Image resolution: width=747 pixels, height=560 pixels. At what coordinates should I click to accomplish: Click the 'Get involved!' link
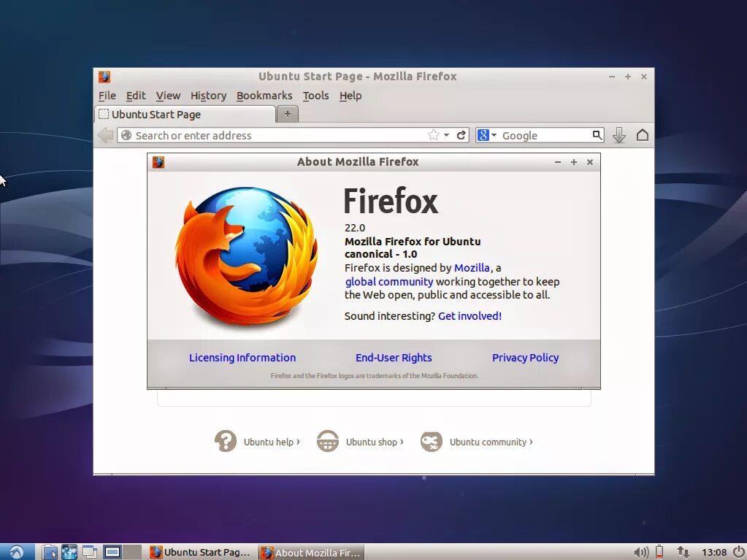tap(470, 315)
